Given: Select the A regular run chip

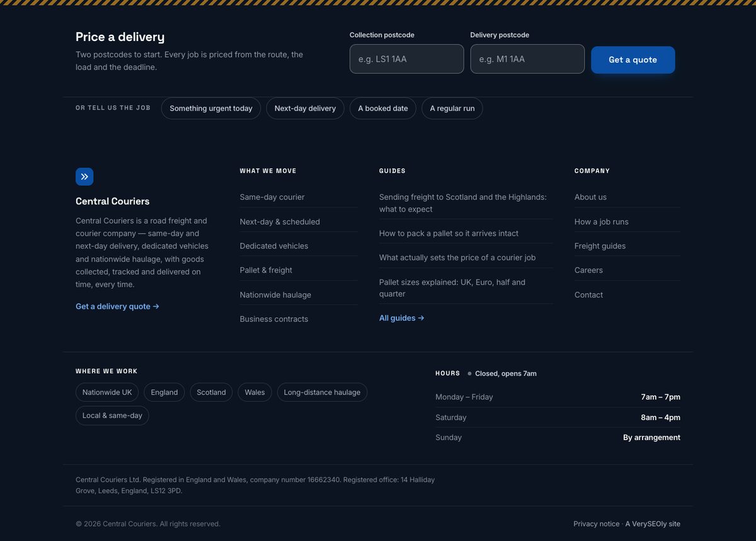Looking at the screenshot, I should pos(452,108).
